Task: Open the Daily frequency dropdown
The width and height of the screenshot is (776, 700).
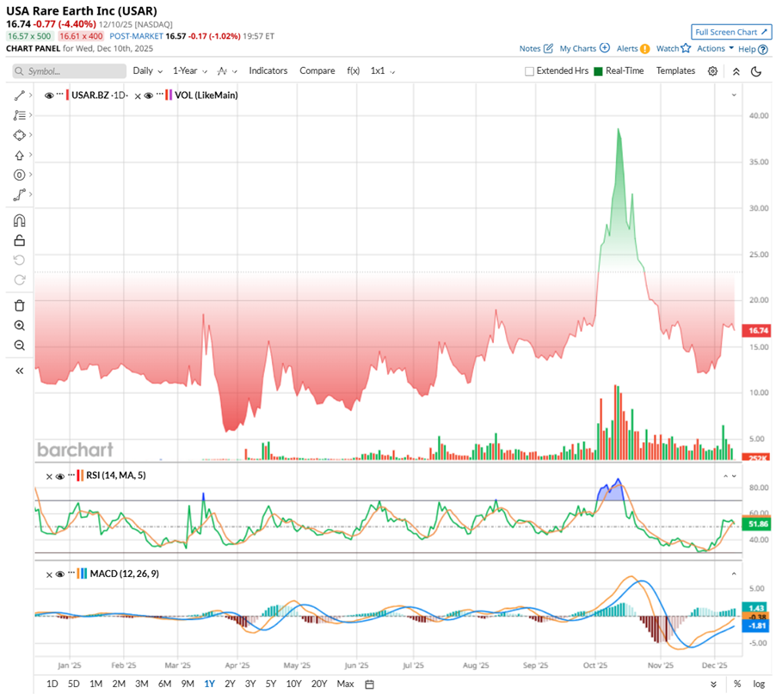Action: [147, 71]
